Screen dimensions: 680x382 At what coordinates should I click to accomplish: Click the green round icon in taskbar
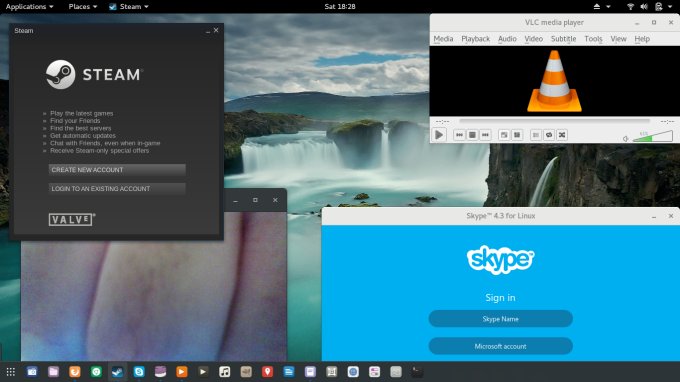(96, 372)
